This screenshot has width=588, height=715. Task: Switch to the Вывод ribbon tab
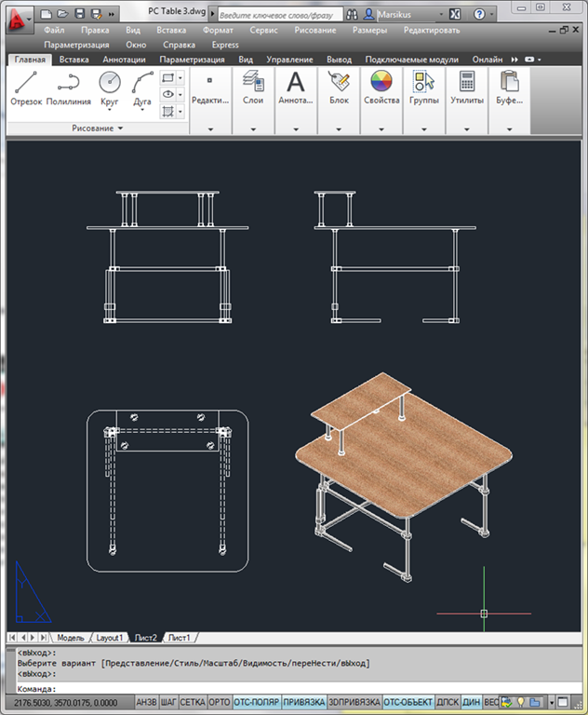pyautogui.click(x=340, y=60)
